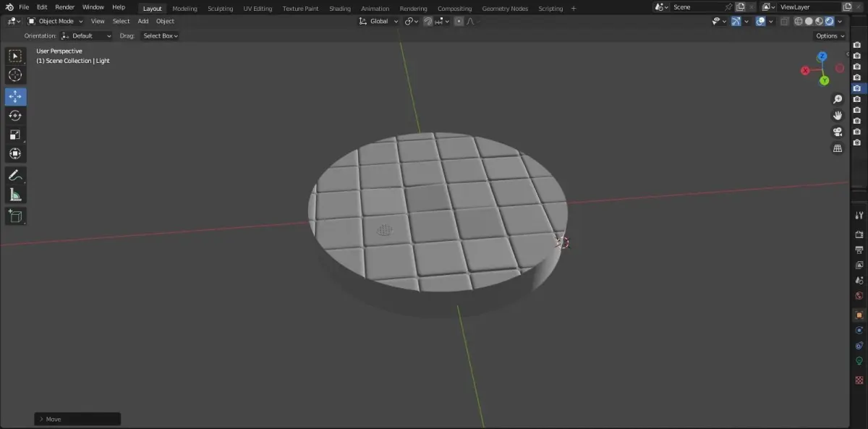This screenshot has width=868, height=429.
Task: Open the Options dropdown
Action: (x=829, y=36)
